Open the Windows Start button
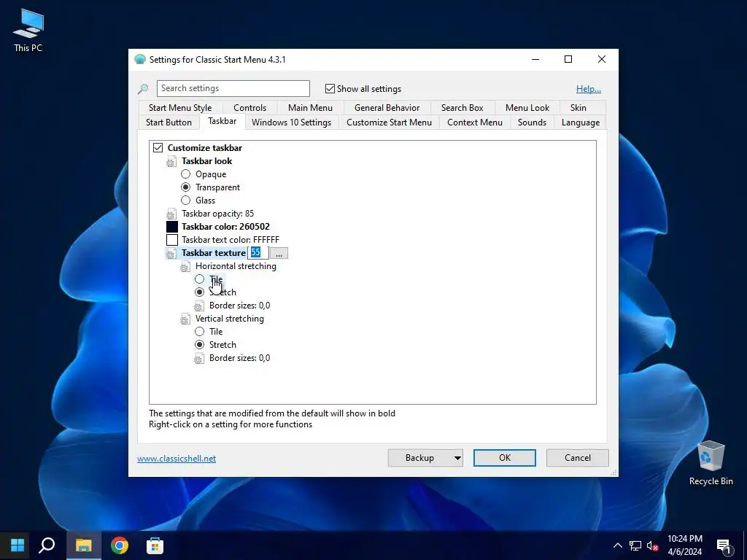747x560 pixels. point(18,545)
